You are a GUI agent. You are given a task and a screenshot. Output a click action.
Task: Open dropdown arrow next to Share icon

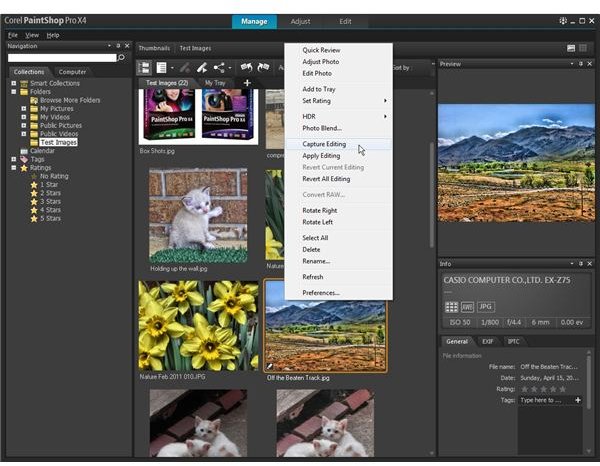(x=230, y=68)
